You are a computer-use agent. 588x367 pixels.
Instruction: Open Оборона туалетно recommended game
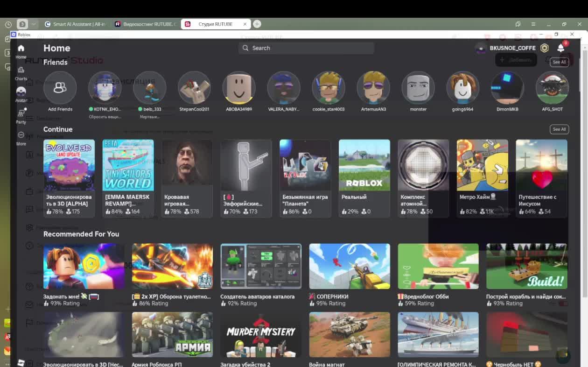coord(172,275)
